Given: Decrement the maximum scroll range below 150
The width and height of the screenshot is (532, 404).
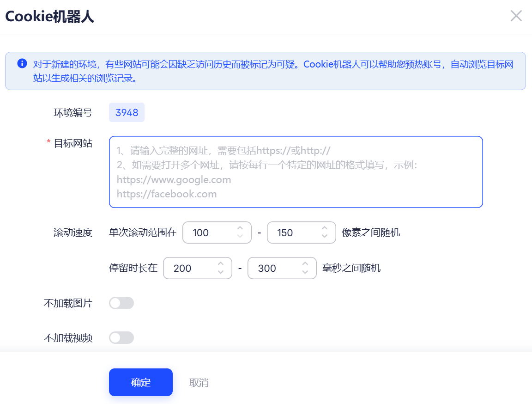Looking at the screenshot, I should pyautogui.click(x=324, y=236).
